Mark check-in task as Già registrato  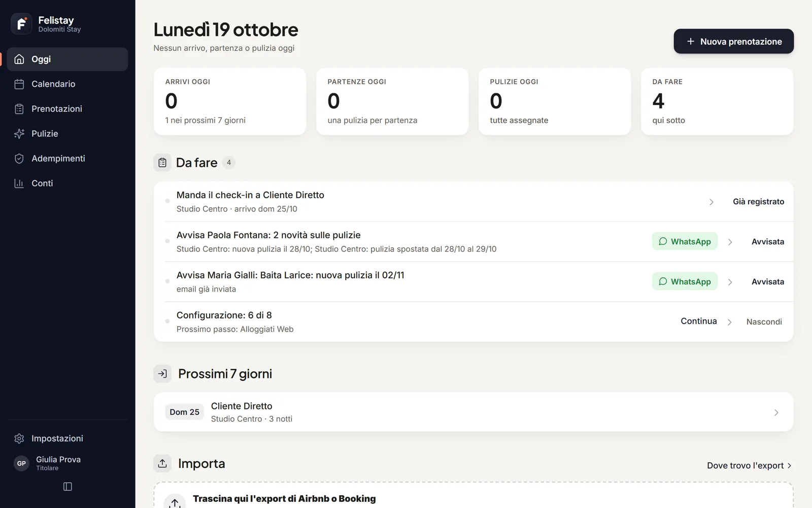[x=758, y=202]
